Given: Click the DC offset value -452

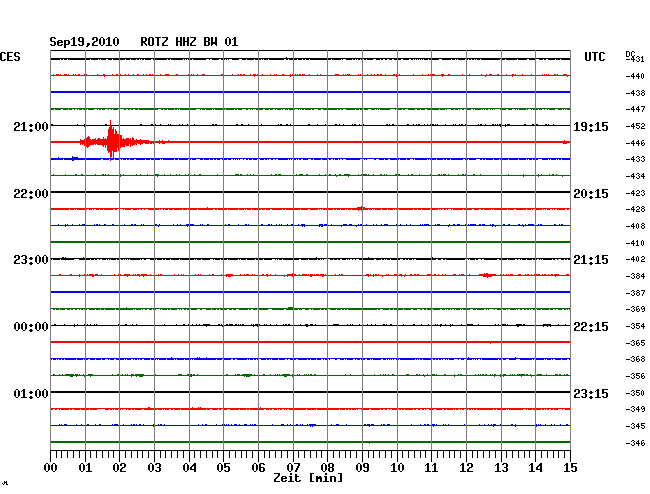Looking at the screenshot, I should point(635,126).
